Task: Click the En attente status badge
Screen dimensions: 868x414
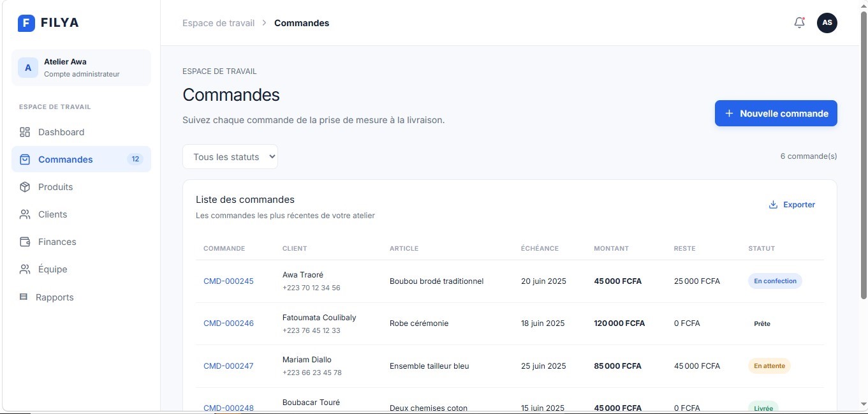Action: coord(769,366)
